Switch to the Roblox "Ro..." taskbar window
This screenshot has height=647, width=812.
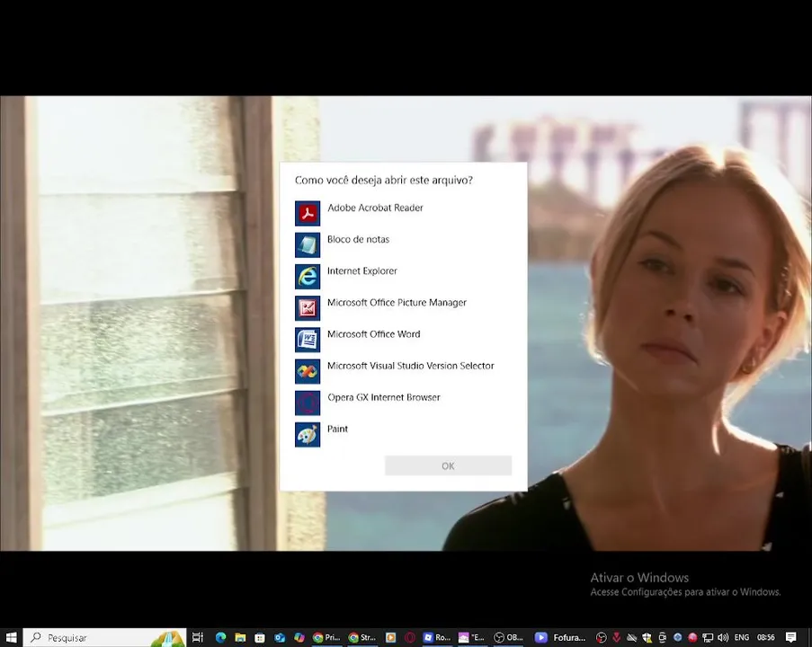point(437,637)
